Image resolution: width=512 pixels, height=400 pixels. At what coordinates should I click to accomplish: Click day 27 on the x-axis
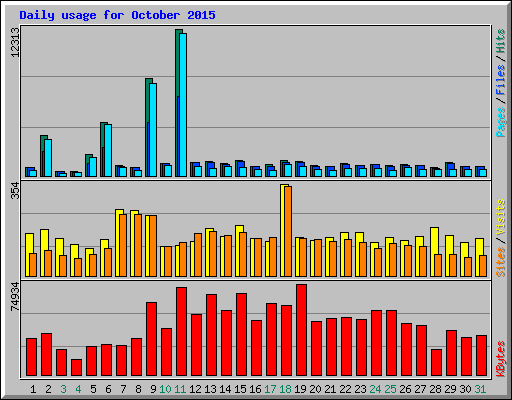pos(420,389)
